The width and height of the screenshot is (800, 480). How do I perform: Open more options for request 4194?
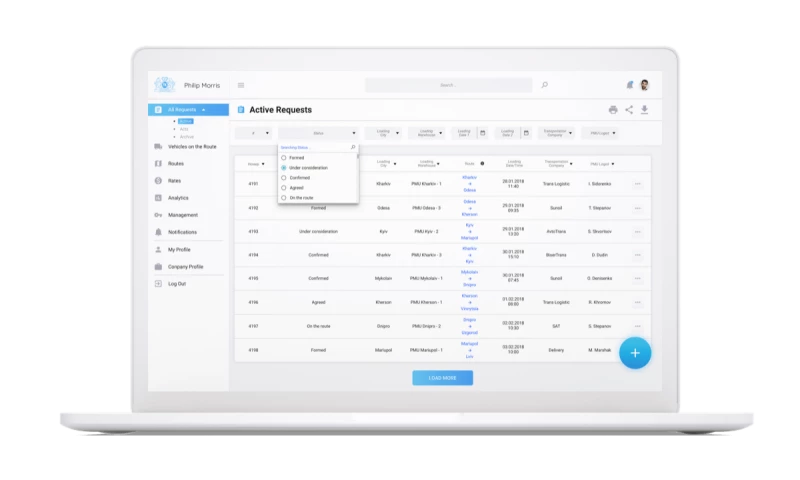pyautogui.click(x=637, y=255)
